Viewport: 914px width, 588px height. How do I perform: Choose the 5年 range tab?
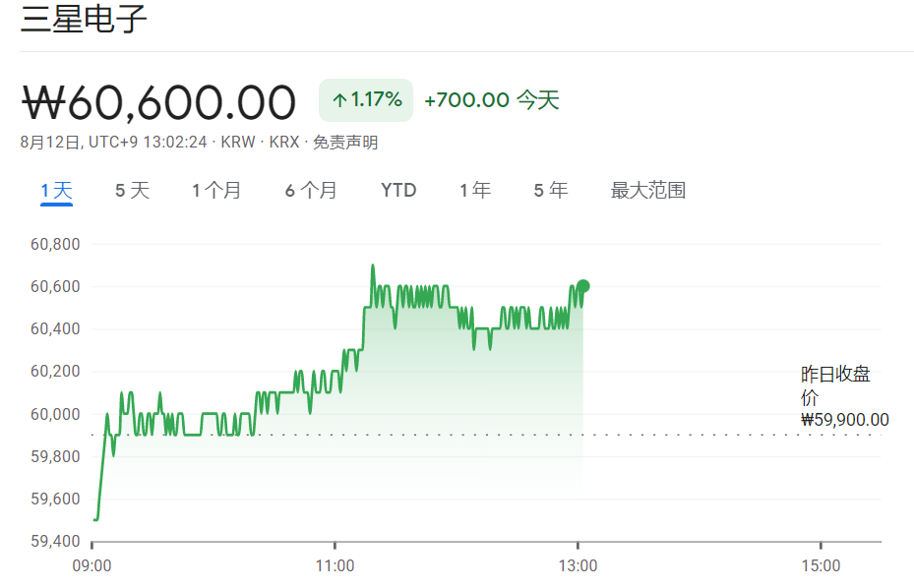coord(551,190)
